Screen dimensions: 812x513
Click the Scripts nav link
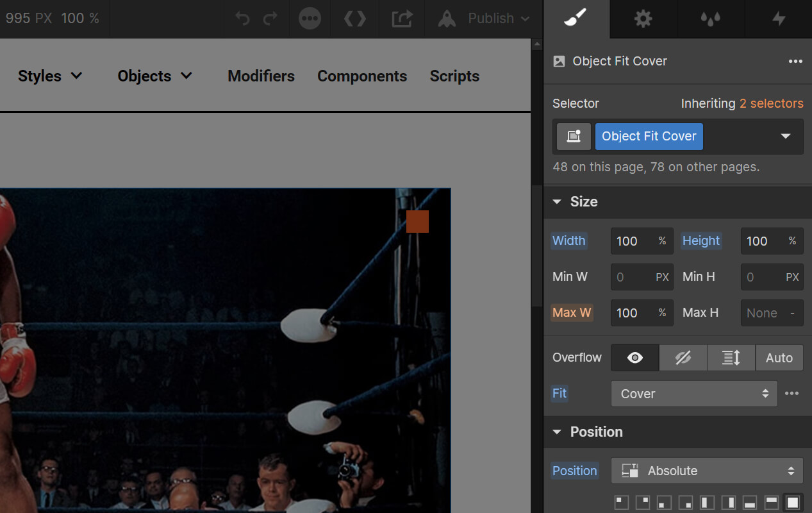tap(454, 76)
